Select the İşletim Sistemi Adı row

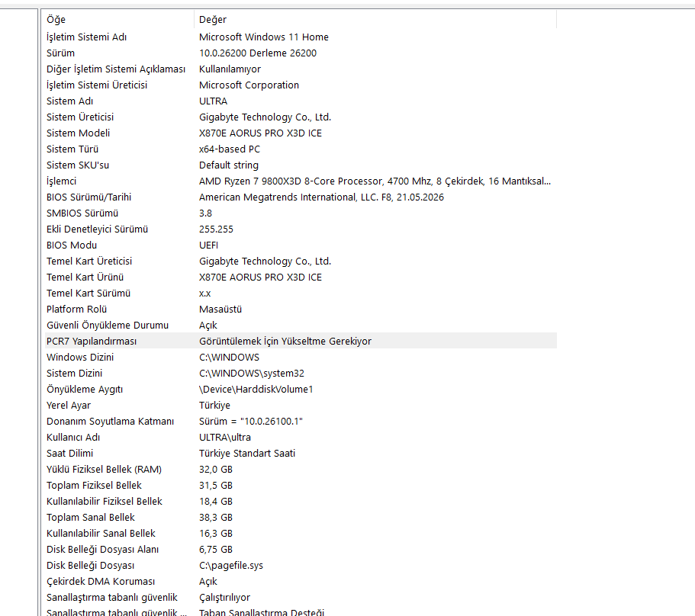tap(301, 37)
